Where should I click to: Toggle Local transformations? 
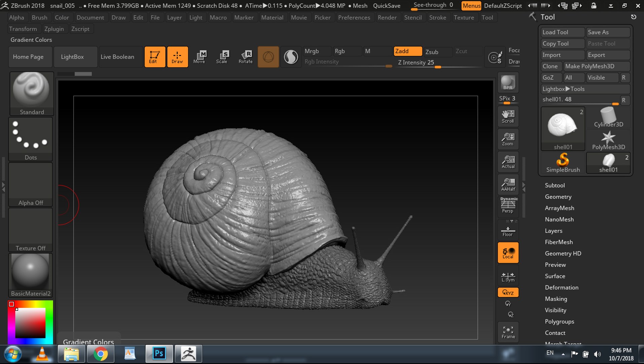(508, 253)
